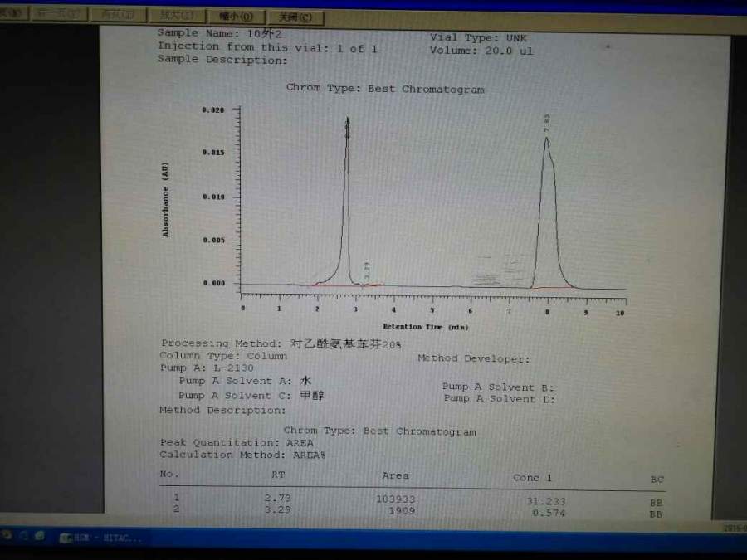Click the RT column header
747x560 pixels.
pos(278,475)
